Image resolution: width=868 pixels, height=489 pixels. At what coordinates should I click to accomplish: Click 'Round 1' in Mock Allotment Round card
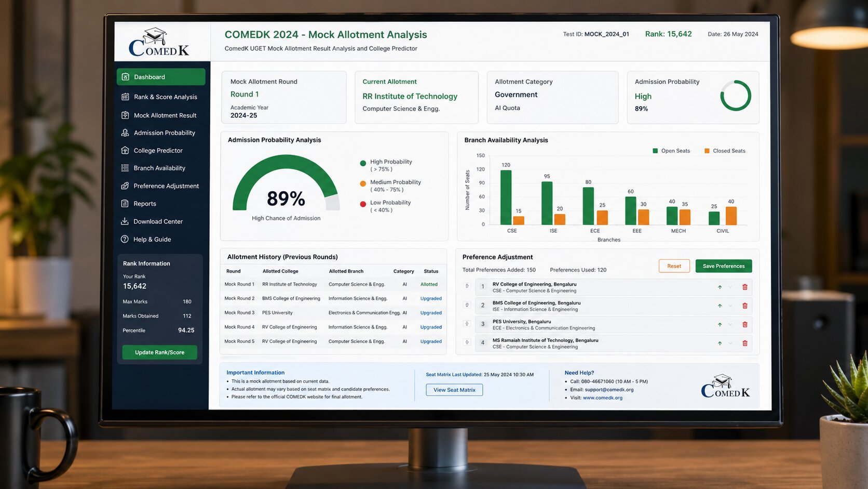pyautogui.click(x=245, y=94)
